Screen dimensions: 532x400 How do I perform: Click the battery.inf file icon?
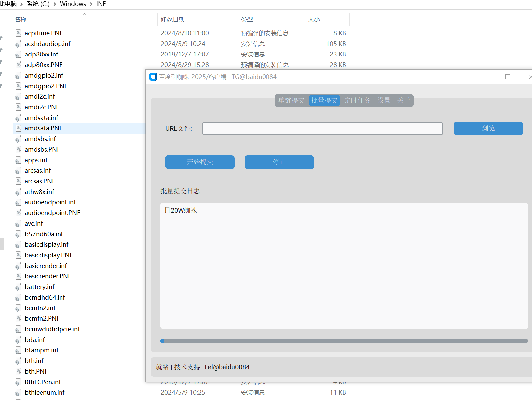[x=19, y=287]
